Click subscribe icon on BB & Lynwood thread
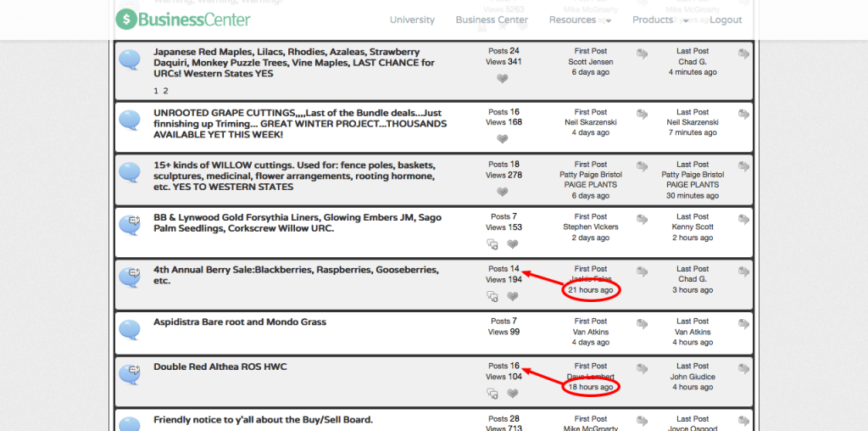Viewport: 868px width, 431px height. point(492,244)
